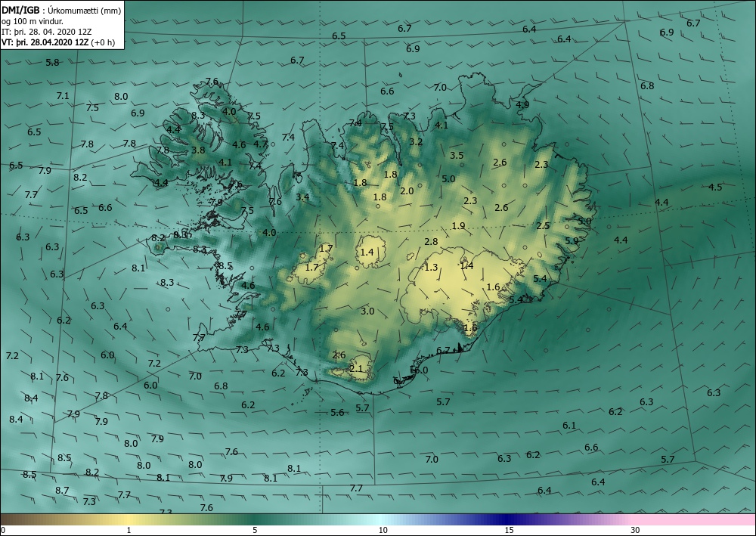Click the 3.4 value on the map
This screenshot has width=756, height=536.
pyautogui.click(x=303, y=197)
